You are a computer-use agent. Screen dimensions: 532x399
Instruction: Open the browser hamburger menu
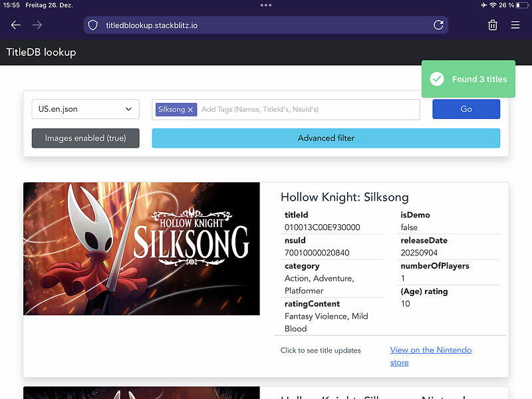tap(515, 25)
